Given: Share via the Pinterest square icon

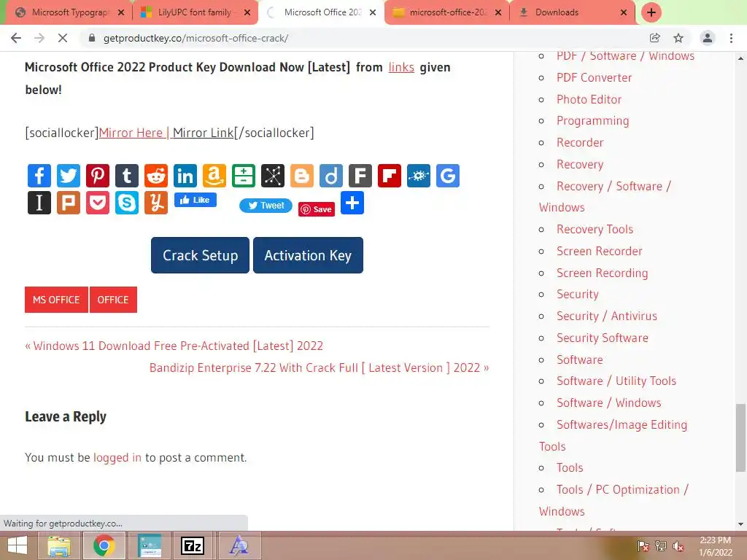Looking at the screenshot, I should (x=98, y=176).
